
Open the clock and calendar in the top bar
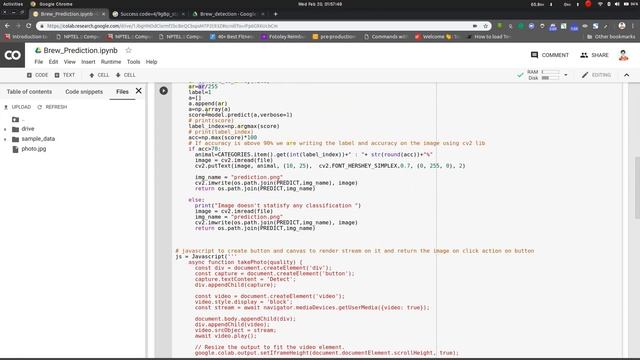[320, 4]
